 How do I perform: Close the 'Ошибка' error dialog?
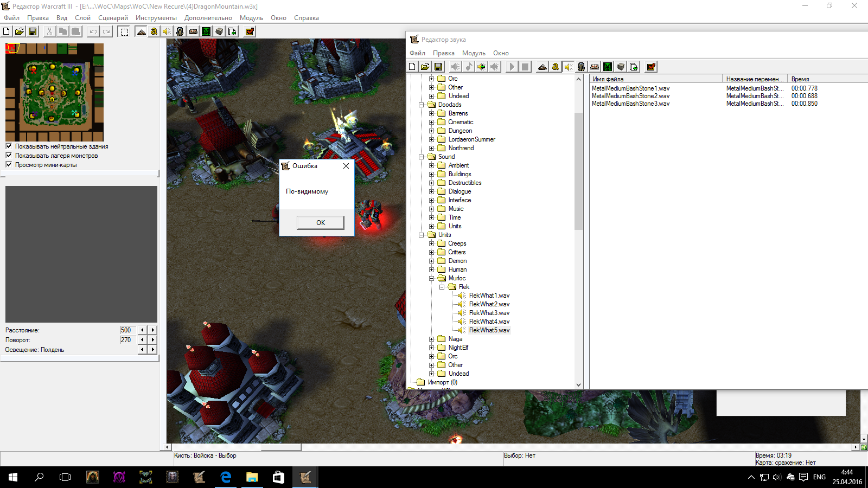346,166
